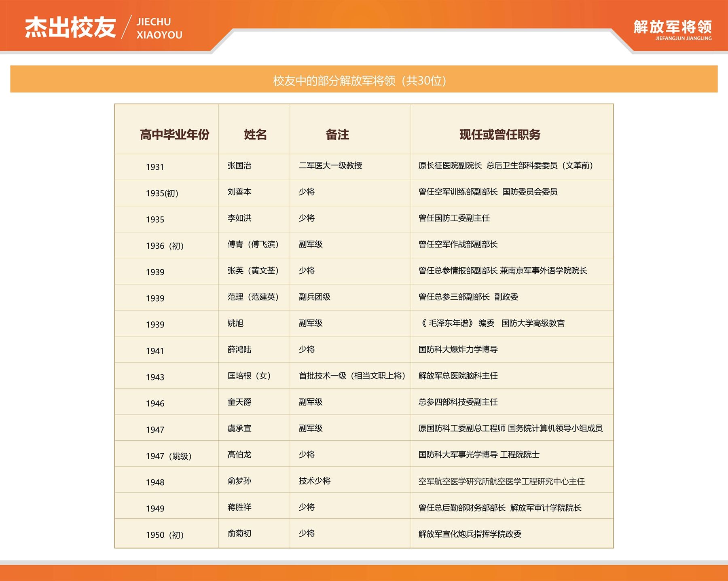Click the 解放军宣化炮兵指挥学院政委 position cell
This screenshot has width=728, height=581.
[470, 534]
